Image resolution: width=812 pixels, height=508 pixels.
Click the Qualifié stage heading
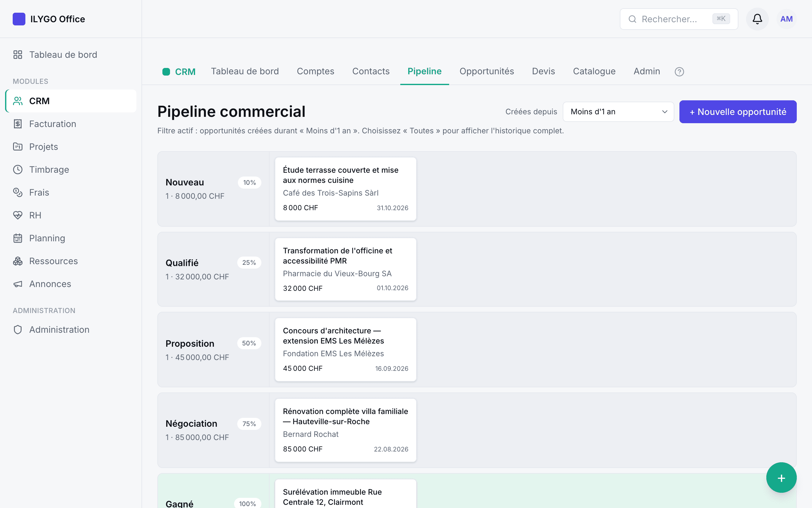[182, 263]
